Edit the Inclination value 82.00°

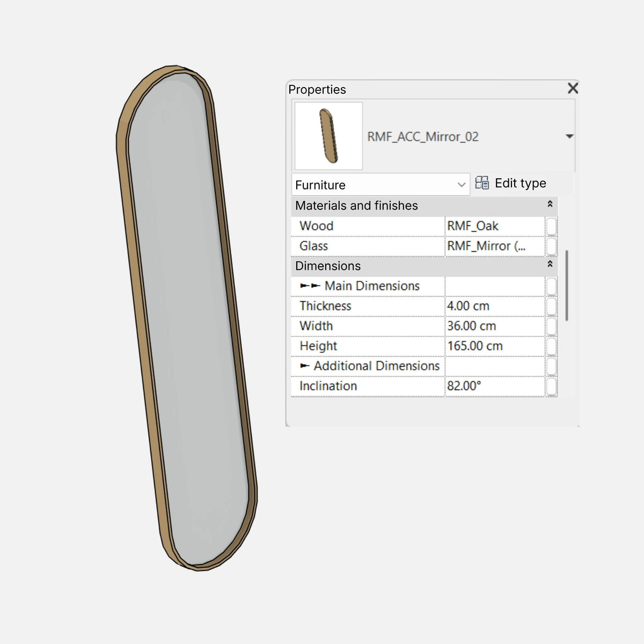click(495, 386)
